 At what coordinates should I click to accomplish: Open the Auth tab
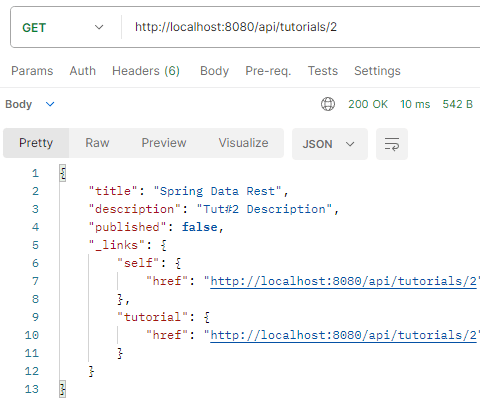(83, 71)
